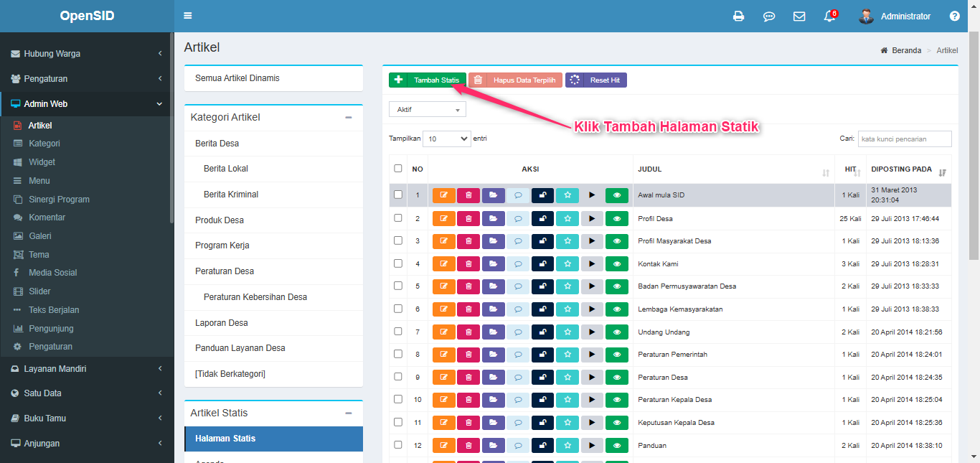Click the star icon for Lembaga Kemasyarakatan
The height and width of the screenshot is (463, 980).
tap(567, 309)
